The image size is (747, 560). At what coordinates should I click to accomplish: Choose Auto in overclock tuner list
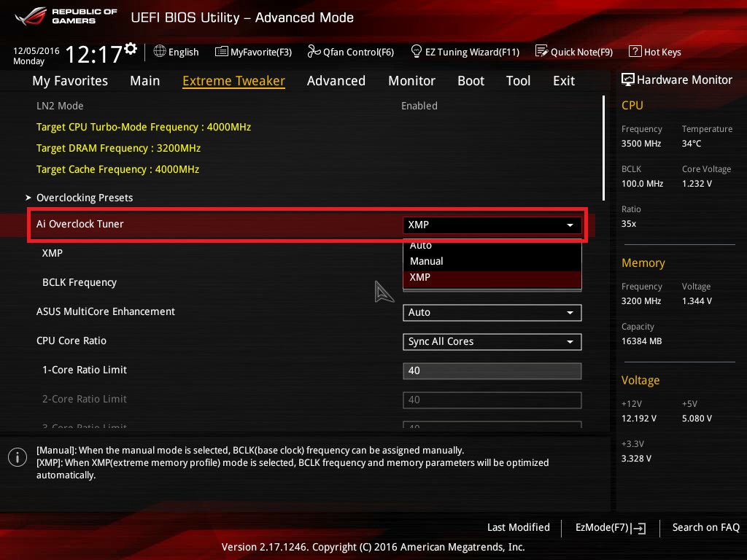click(x=492, y=246)
